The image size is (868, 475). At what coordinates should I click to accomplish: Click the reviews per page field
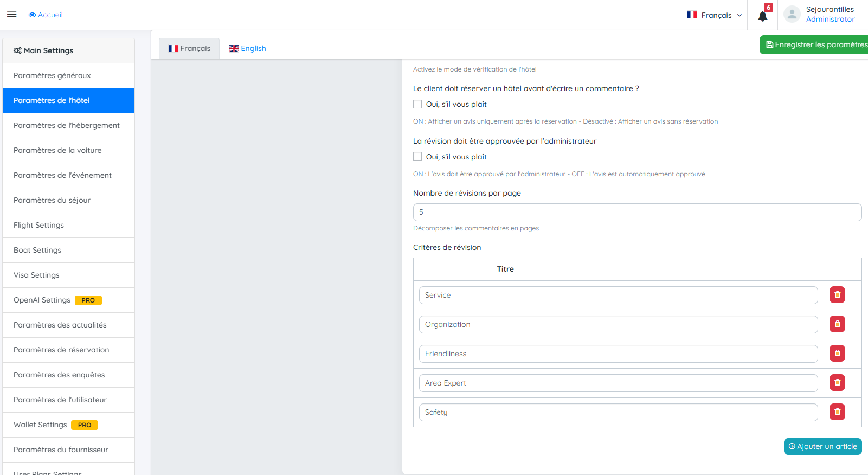point(637,212)
